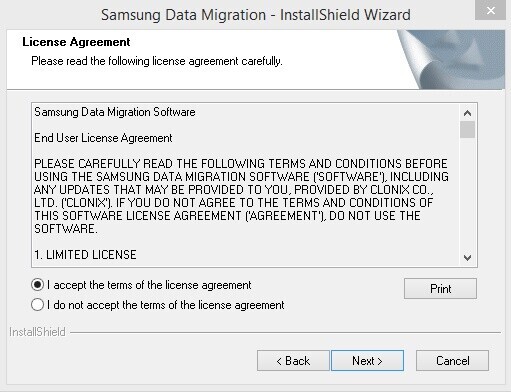Click the scroll down arrow of license text
The image size is (511, 392).
coord(467,258)
